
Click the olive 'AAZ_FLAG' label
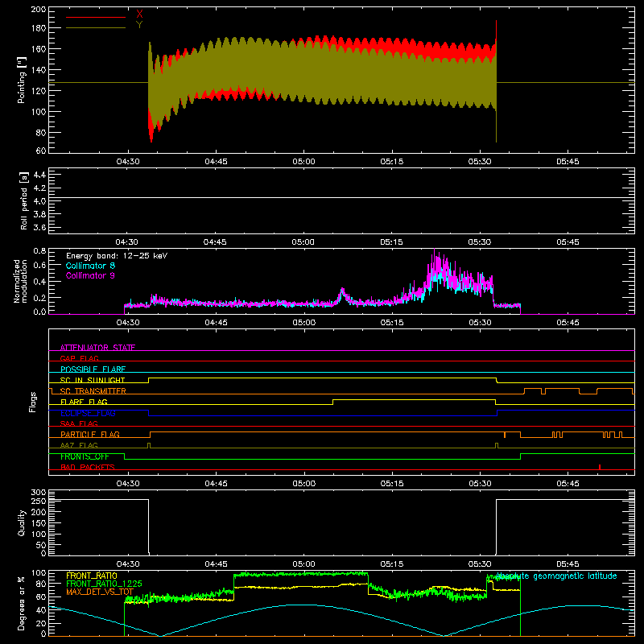pyautogui.click(x=79, y=445)
